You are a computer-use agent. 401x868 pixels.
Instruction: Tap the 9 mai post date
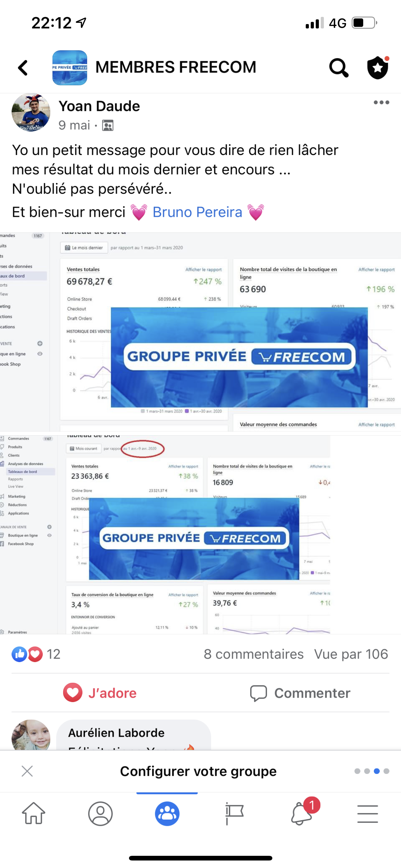(74, 125)
